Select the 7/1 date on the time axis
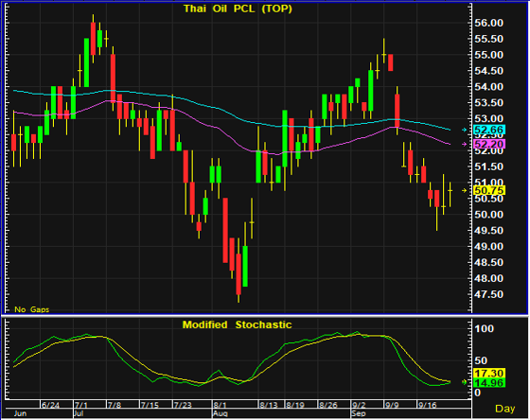This screenshot has height=420, width=530. [x=81, y=405]
